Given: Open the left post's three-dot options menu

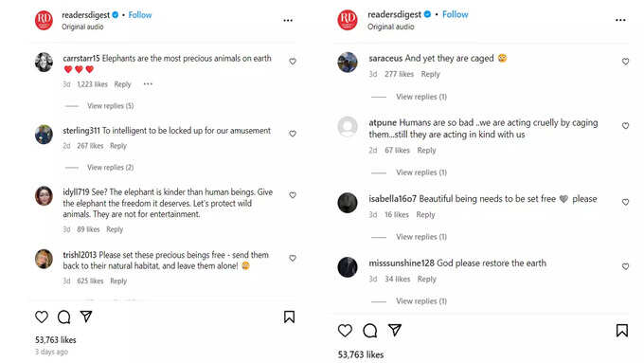Looking at the screenshot, I should click(288, 20).
